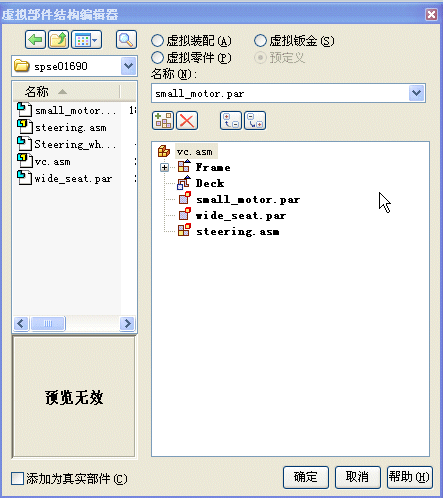Select the 虚拟零件 (P) radio button

[157, 58]
